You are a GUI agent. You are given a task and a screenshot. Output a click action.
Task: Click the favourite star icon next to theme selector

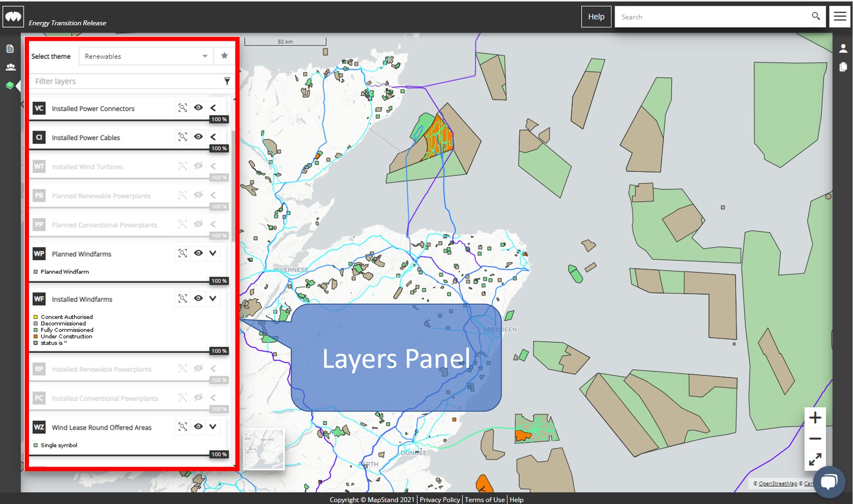tap(224, 55)
